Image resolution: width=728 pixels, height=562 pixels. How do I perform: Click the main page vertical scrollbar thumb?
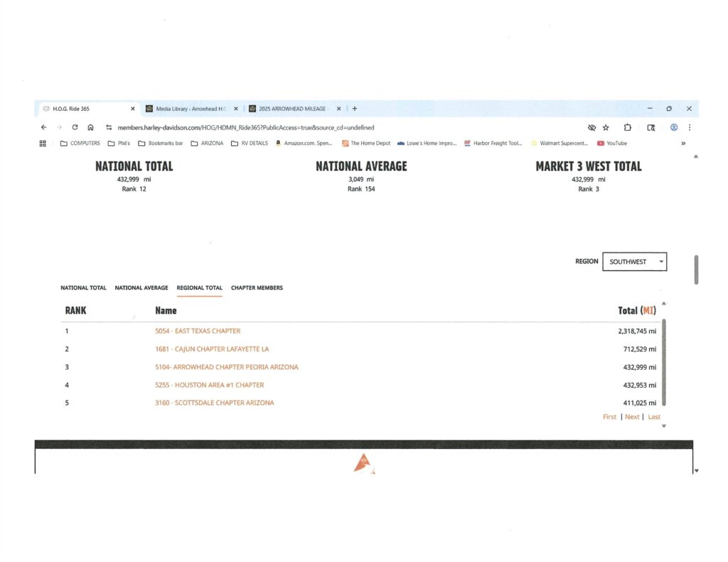697,270
